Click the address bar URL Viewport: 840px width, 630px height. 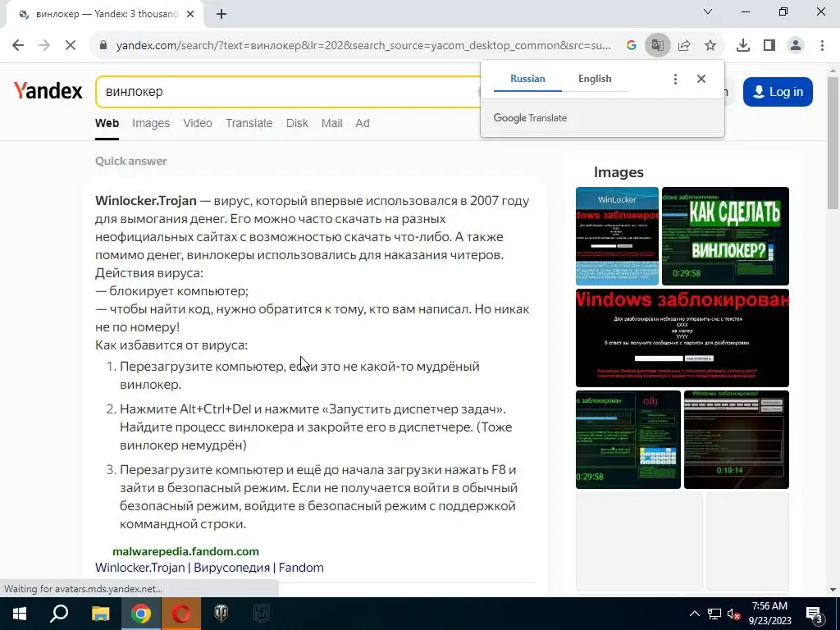click(363, 46)
